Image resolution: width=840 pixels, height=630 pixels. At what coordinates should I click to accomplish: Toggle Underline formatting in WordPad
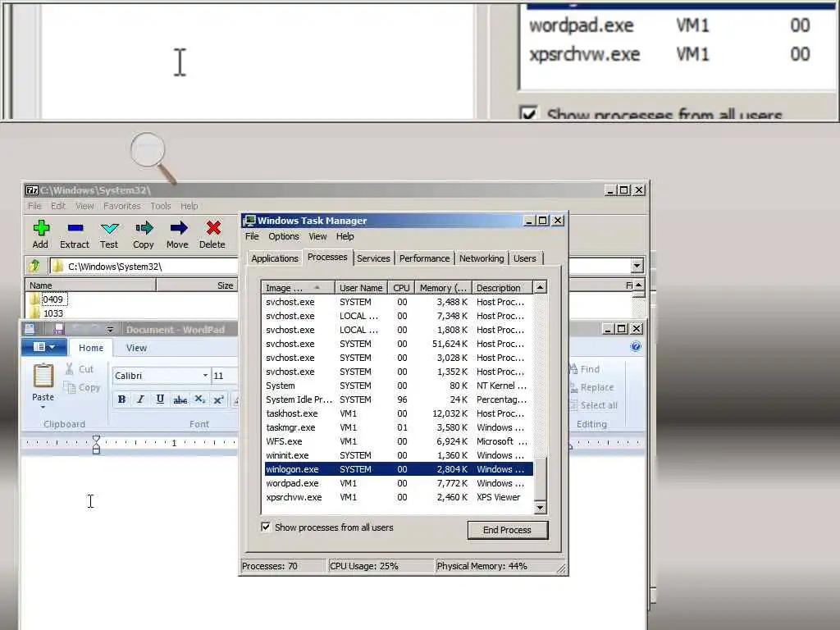point(160,399)
